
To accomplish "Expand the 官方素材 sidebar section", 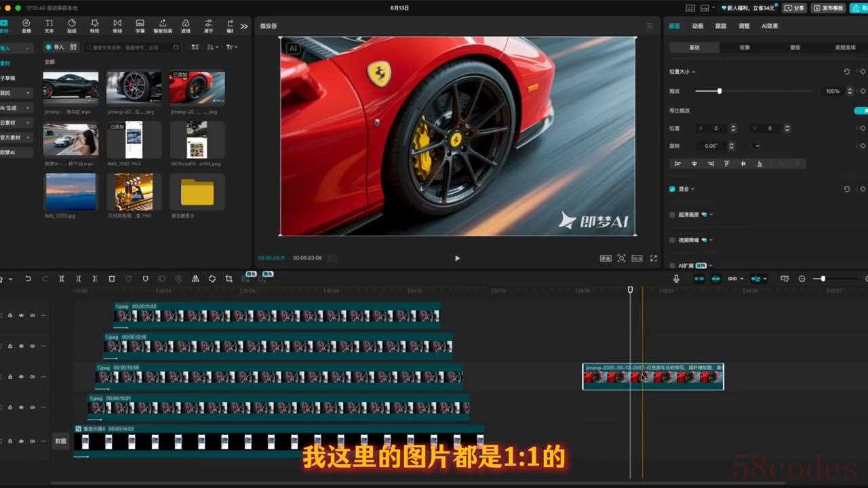I will 28,138.
